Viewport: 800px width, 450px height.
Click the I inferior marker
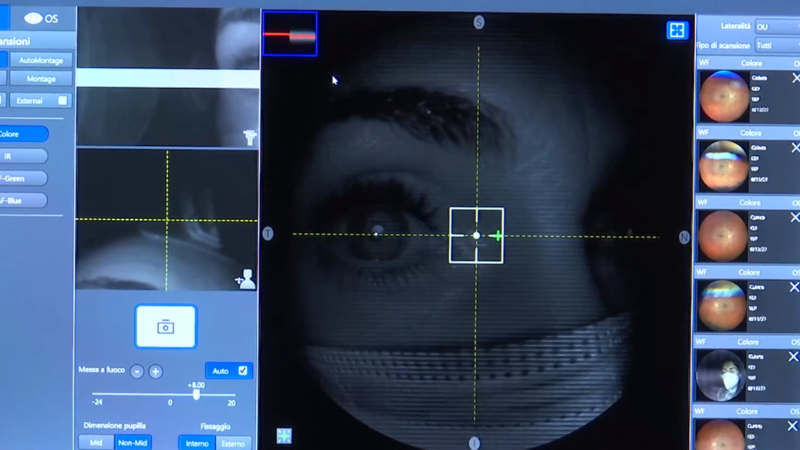pyautogui.click(x=474, y=443)
